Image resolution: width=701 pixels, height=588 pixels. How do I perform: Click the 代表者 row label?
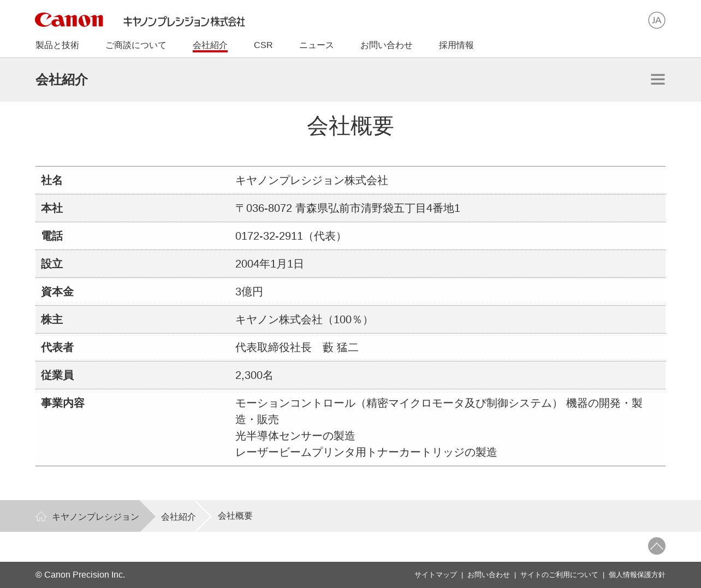click(x=57, y=347)
